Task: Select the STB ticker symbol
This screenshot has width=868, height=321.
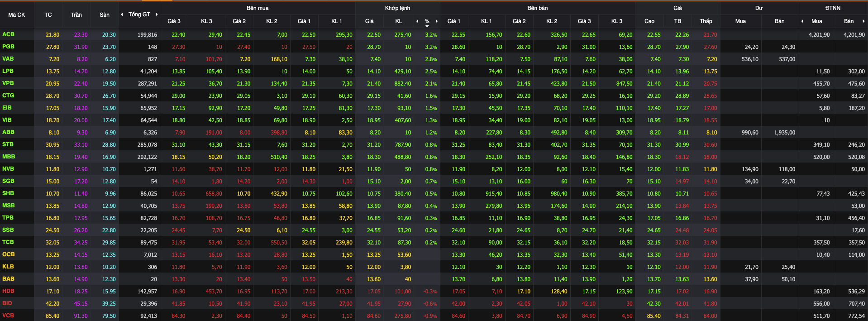Action: tap(8, 144)
